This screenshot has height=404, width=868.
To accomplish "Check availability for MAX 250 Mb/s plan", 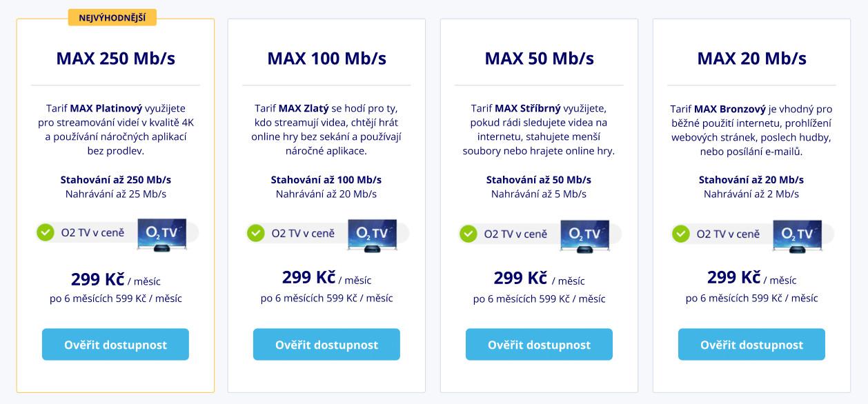I will 115,345.
